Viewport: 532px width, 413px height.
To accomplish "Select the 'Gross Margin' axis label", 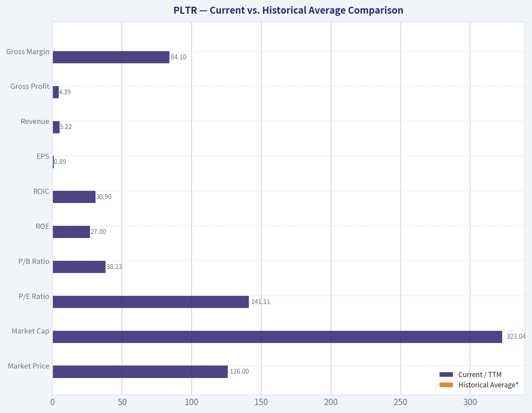I will coord(28,52).
